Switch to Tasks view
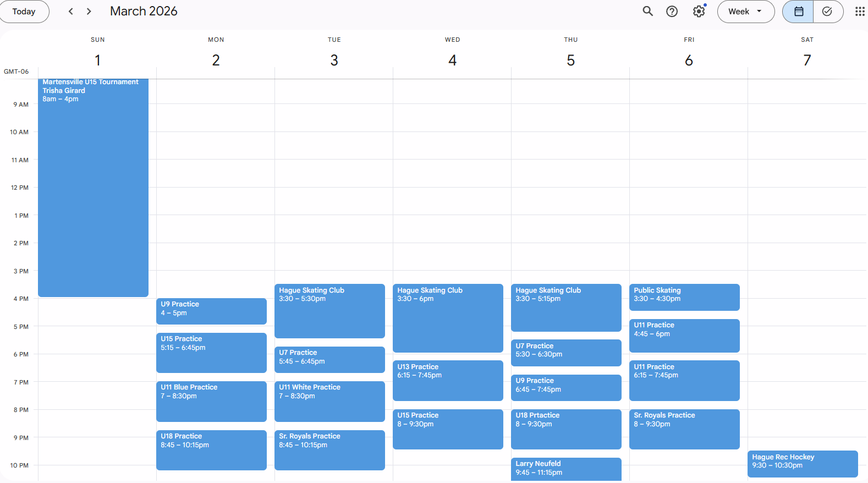868x483 pixels. click(x=827, y=12)
